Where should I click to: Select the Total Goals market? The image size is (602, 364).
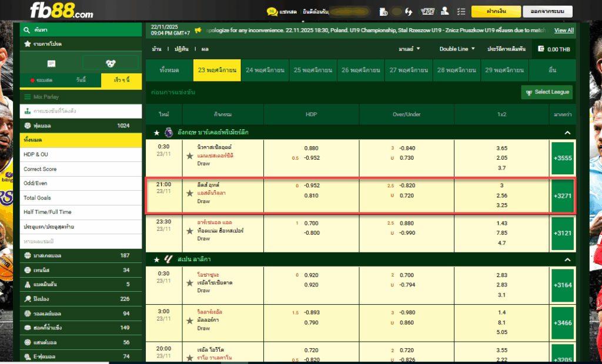81,198
